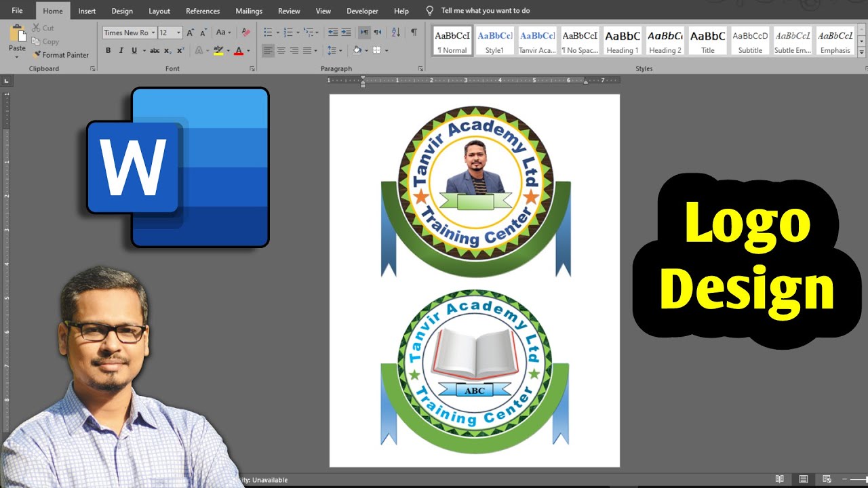
Task: Click the Cut scissors button
Action: pyautogui.click(x=43, y=28)
